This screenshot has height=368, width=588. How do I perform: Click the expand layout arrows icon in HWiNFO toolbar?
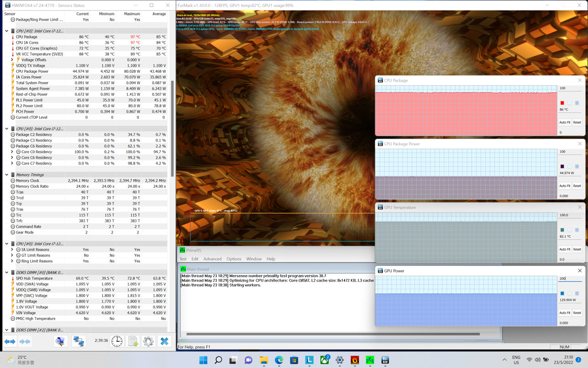tap(10, 341)
